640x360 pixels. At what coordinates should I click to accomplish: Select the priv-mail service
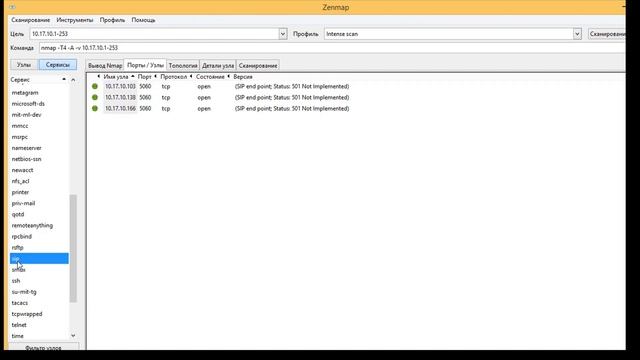point(23,203)
